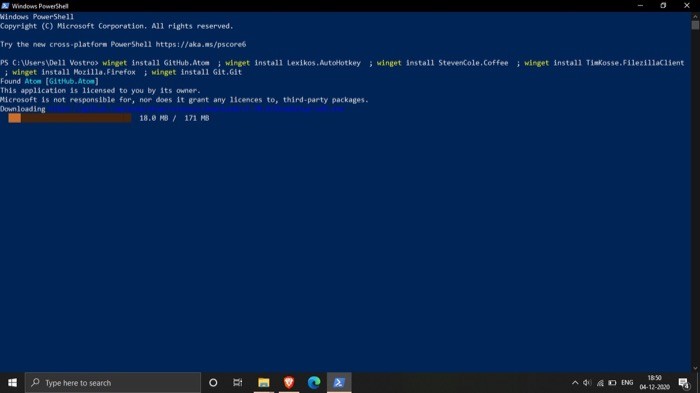700x393 pixels.
Task: Click the 'Lexikos.AutoHotkey' package text
Action: tap(324, 63)
